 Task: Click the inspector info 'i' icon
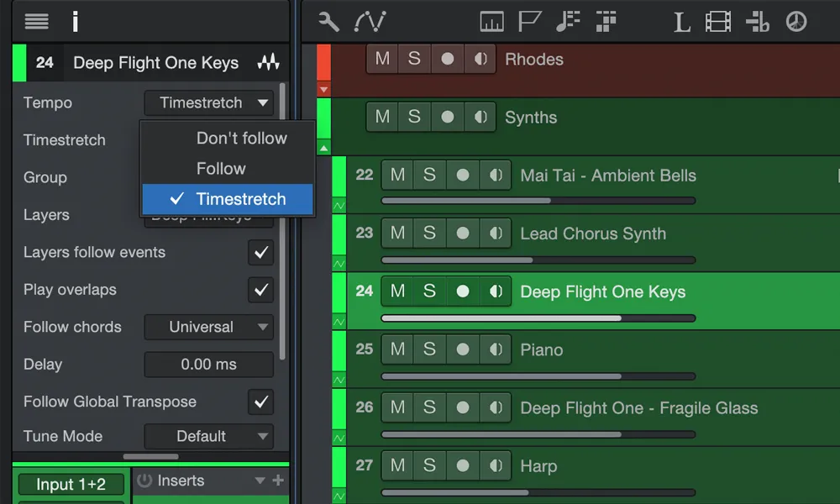tap(75, 22)
